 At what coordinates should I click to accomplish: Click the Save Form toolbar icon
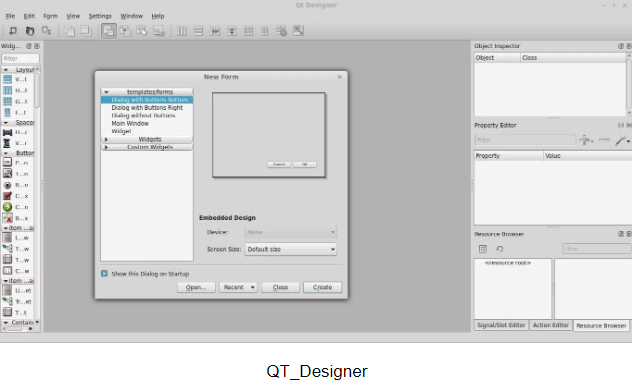[x=47, y=31]
